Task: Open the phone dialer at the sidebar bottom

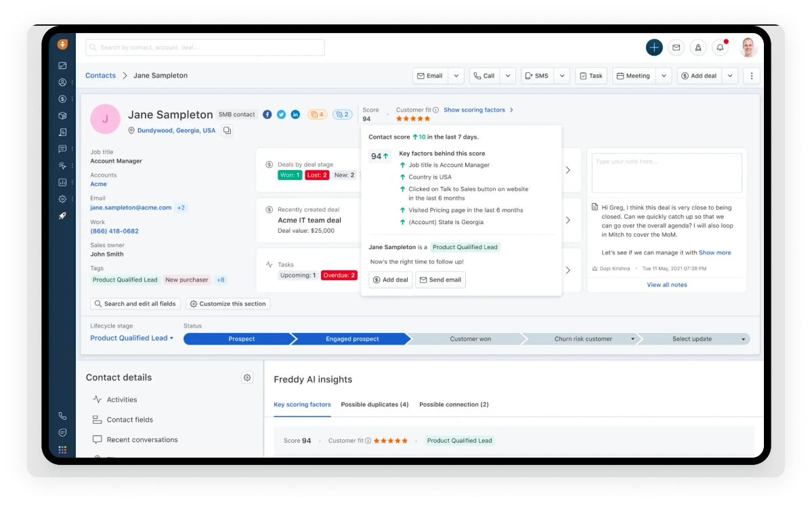Action: pos(63,416)
